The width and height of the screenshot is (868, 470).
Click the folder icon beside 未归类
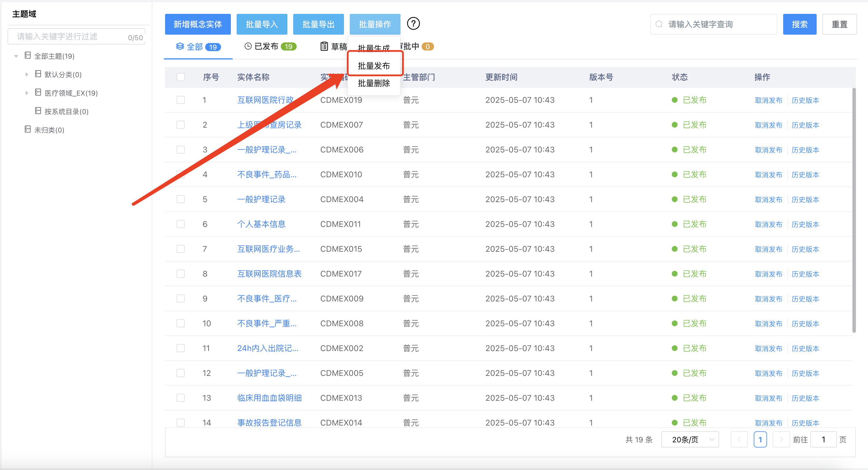(x=28, y=129)
